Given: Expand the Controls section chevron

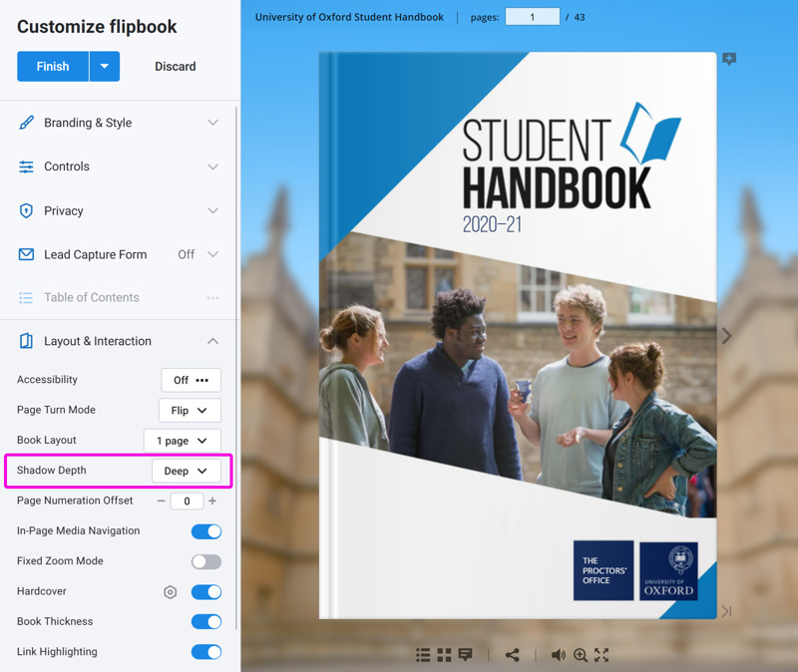Looking at the screenshot, I should tap(213, 167).
